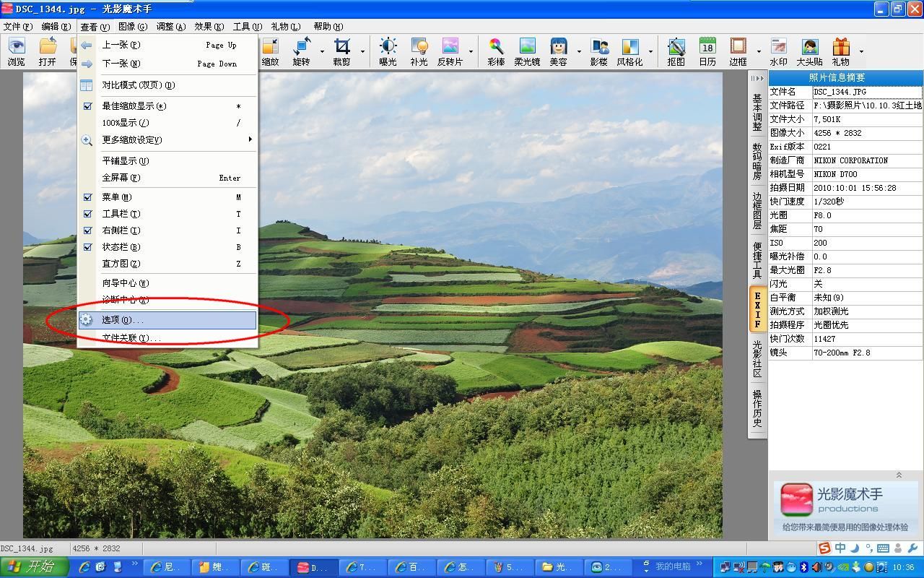
Task: Open the 美容 beauty tool
Action: [559, 52]
